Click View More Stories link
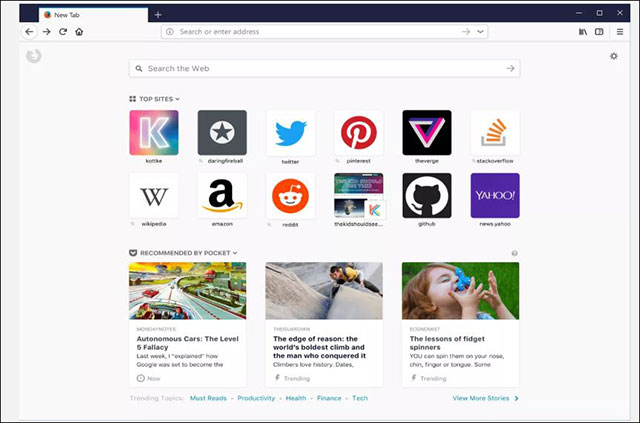The image size is (640, 423). (x=486, y=398)
